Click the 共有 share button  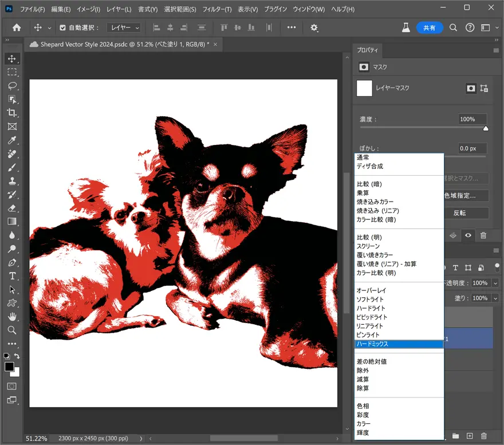tap(429, 27)
